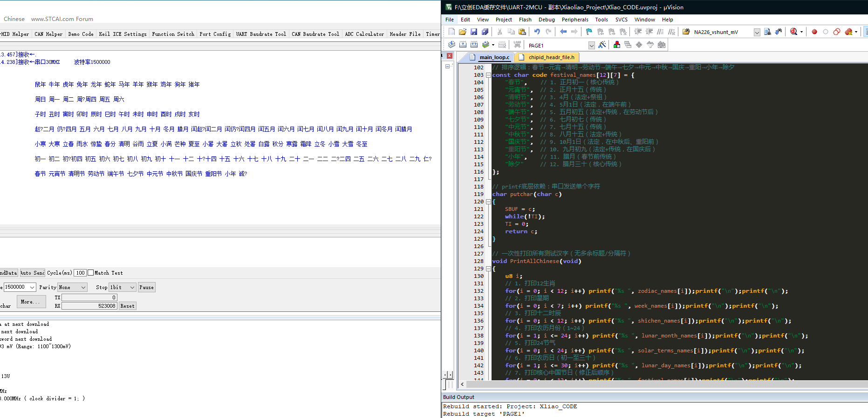Open a file with the folder icon
Image resolution: width=868 pixels, height=418 pixels.
(462, 32)
